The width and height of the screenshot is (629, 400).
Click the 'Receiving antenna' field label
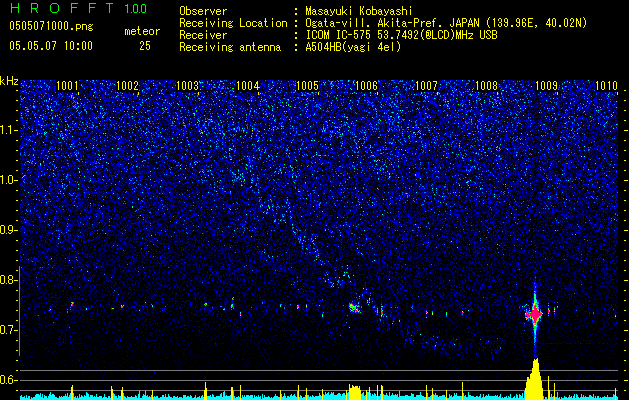tap(230, 47)
